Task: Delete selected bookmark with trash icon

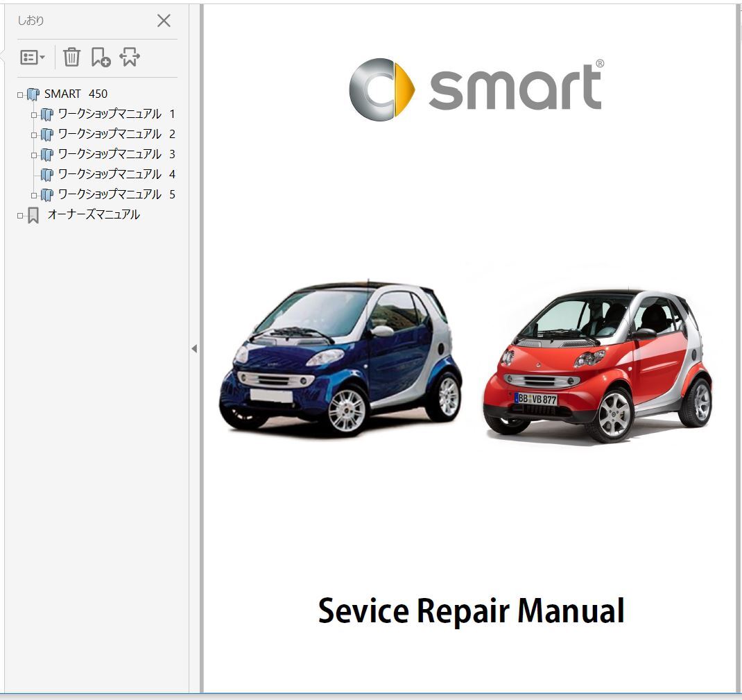Action: (71, 58)
